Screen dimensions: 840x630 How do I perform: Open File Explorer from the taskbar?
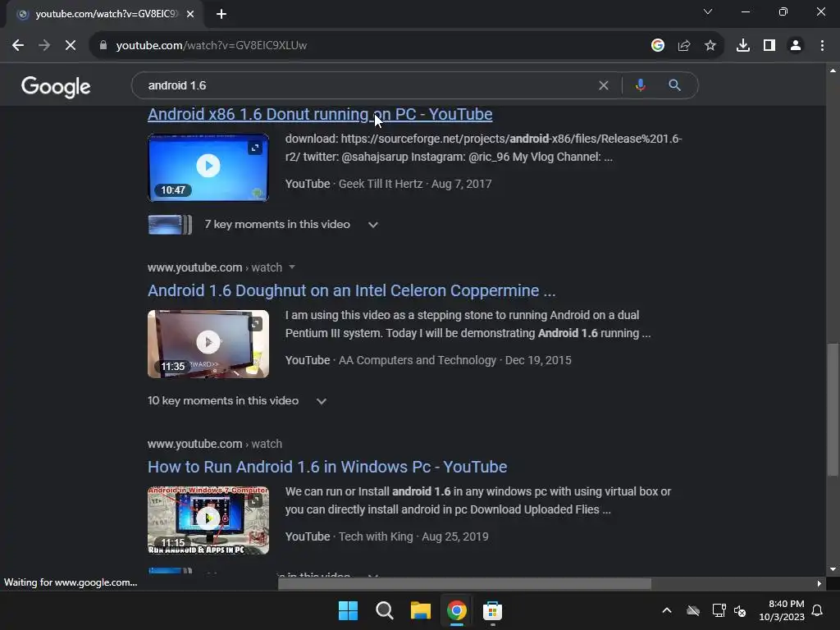(421, 610)
